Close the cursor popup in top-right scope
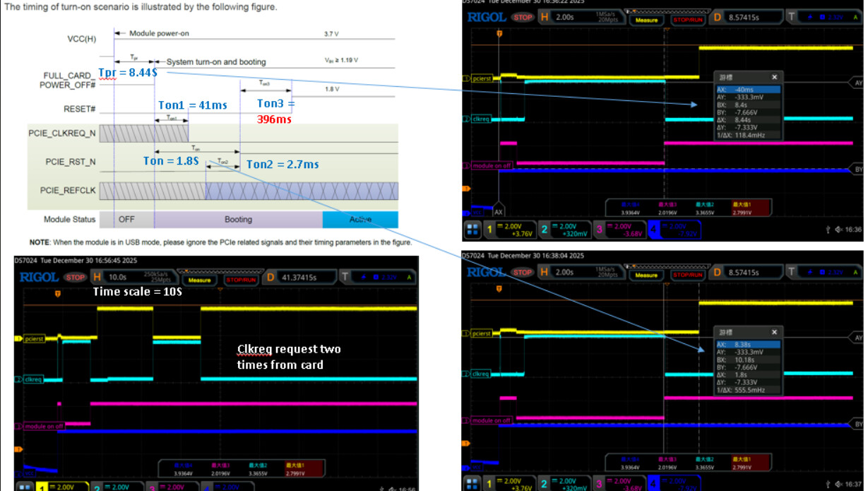868x491 pixels. point(774,77)
